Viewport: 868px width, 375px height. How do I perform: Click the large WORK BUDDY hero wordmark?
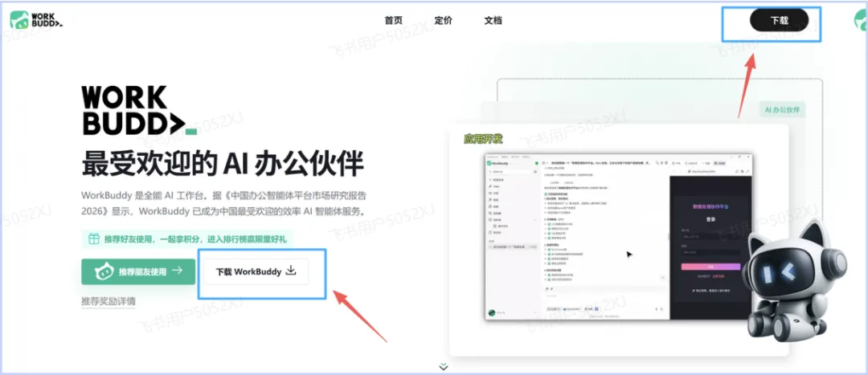138,111
